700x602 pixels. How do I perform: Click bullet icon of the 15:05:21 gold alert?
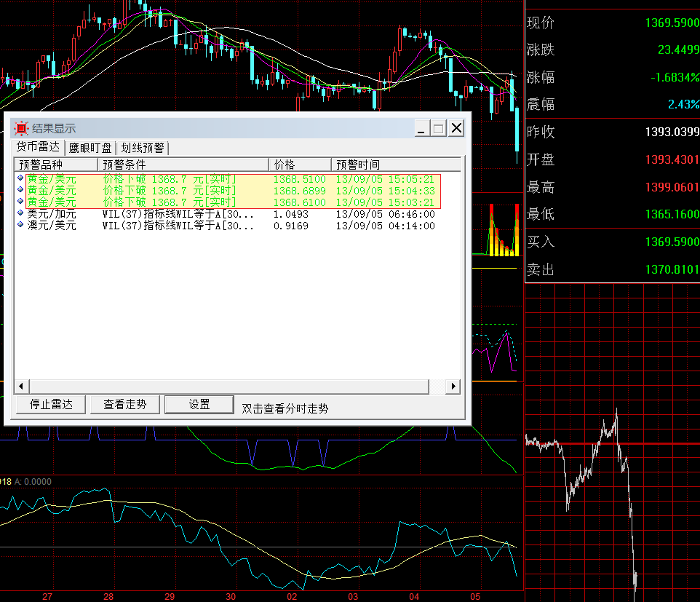(20, 179)
